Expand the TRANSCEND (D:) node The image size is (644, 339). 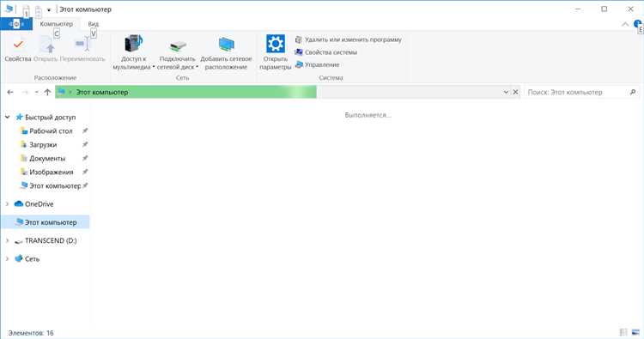click(8, 240)
